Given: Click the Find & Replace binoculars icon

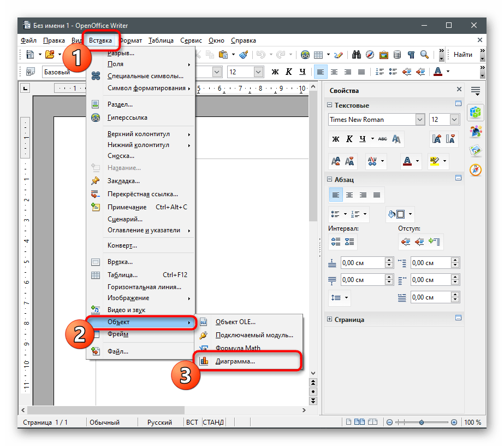Looking at the screenshot, I should pyautogui.click(x=357, y=55).
